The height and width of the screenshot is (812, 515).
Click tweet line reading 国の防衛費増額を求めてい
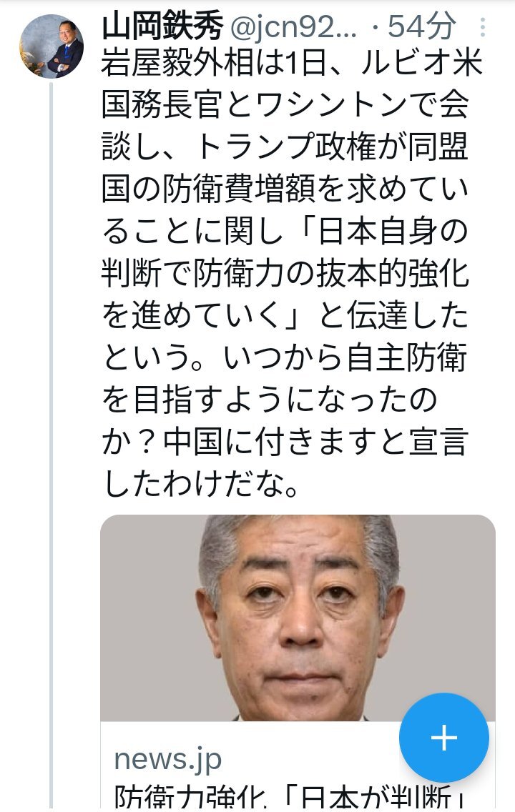(x=285, y=189)
